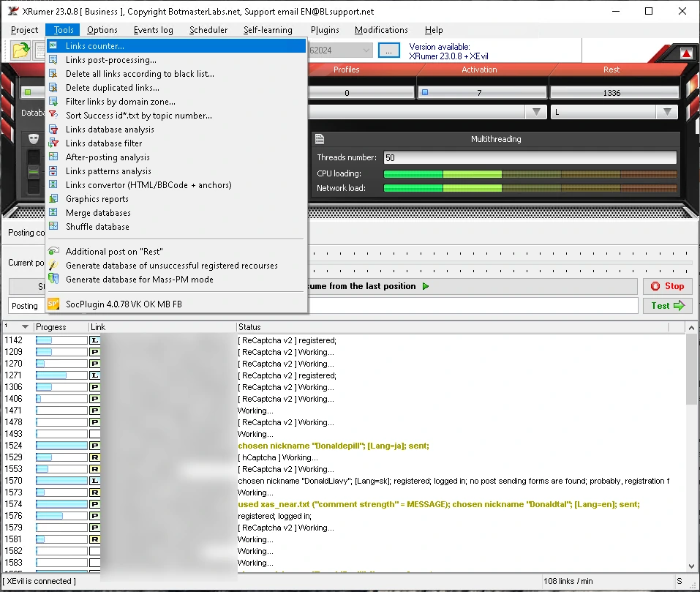Click the Links database analysis icon
Image resolution: width=700 pixels, height=592 pixels.
(x=53, y=129)
